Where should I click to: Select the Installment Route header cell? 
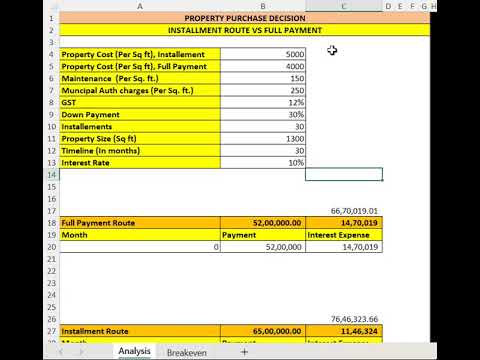140,331
